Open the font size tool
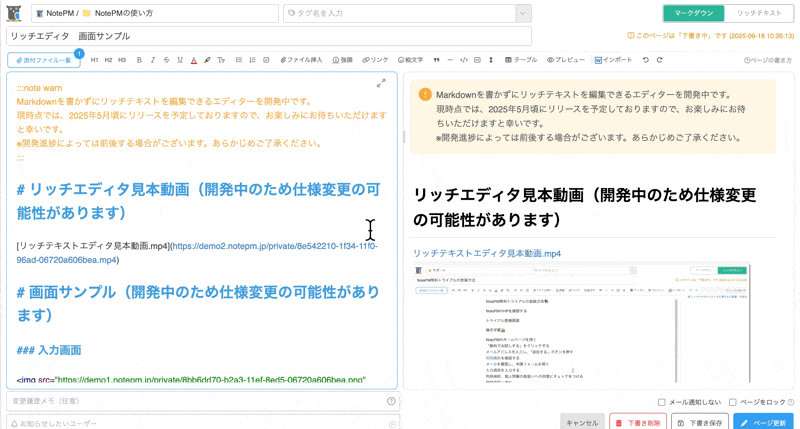The width and height of the screenshot is (800, 429). tap(221, 60)
